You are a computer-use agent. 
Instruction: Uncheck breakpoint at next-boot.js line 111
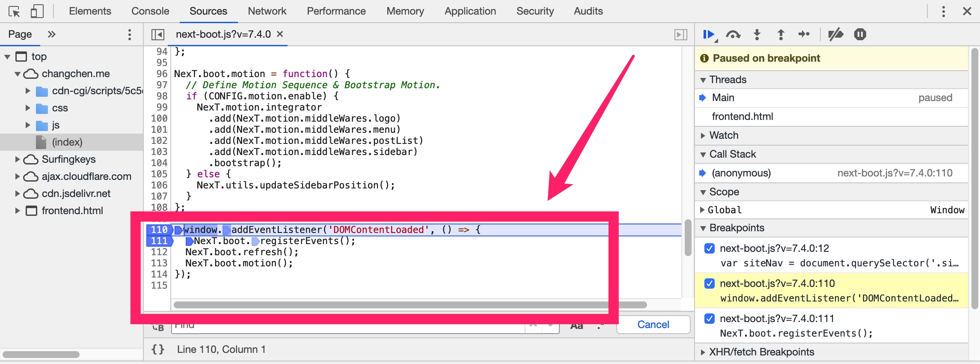click(x=709, y=319)
